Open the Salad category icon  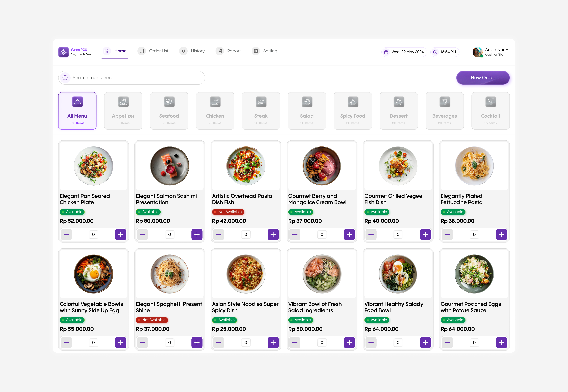click(306, 102)
